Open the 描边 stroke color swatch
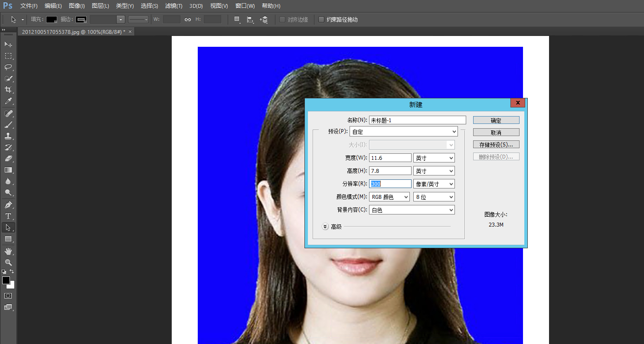 [x=81, y=19]
